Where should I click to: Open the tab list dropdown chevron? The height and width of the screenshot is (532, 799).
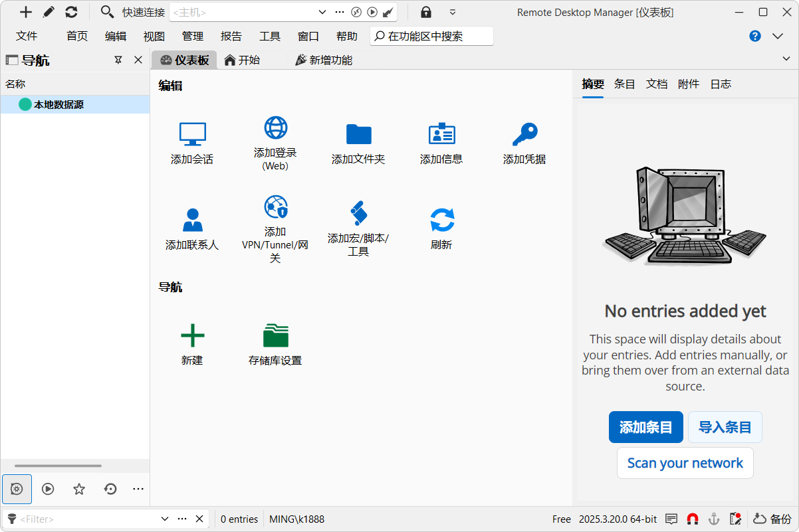(x=786, y=59)
